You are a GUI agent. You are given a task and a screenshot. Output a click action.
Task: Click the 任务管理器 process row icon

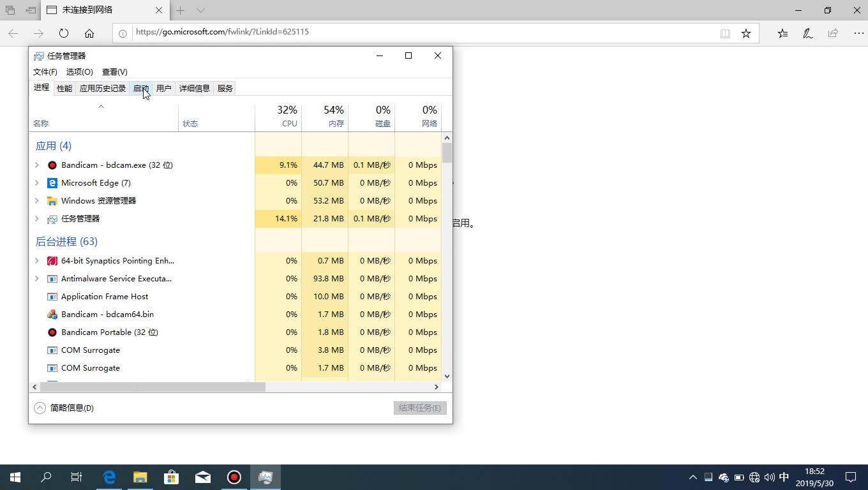(x=52, y=219)
